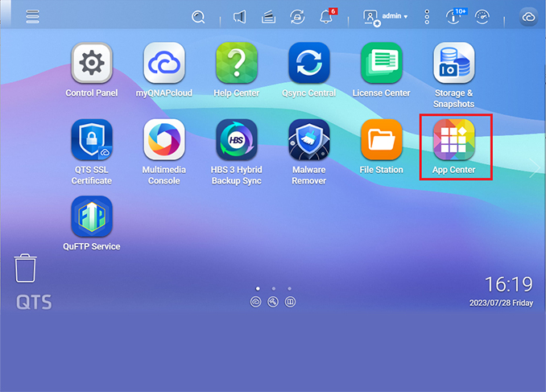Go to next desktop page arrow
The height and width of the screenshot is (392, 546).
click(x=535, y=167)
